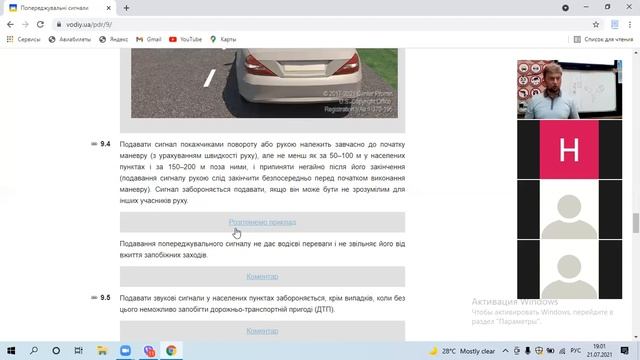This screenshot has height=360, width=640.
Task: Open a new browser tab
Action: [x=127, y=8]
